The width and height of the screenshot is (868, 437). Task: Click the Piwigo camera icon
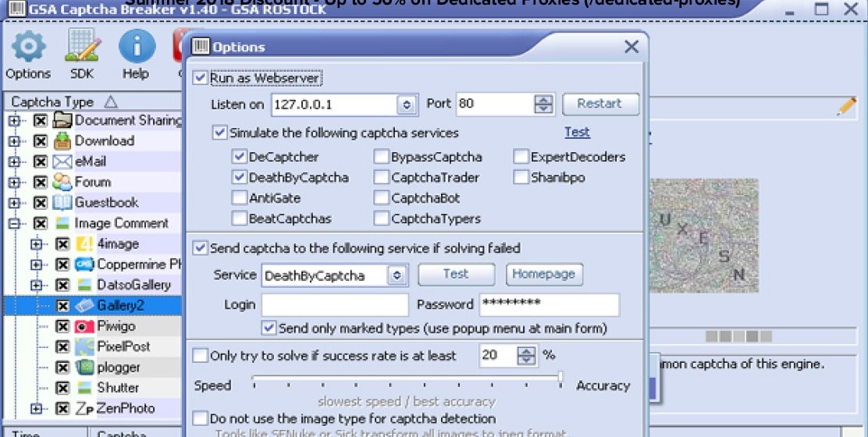pyautogui.click(x=85, y=326)
